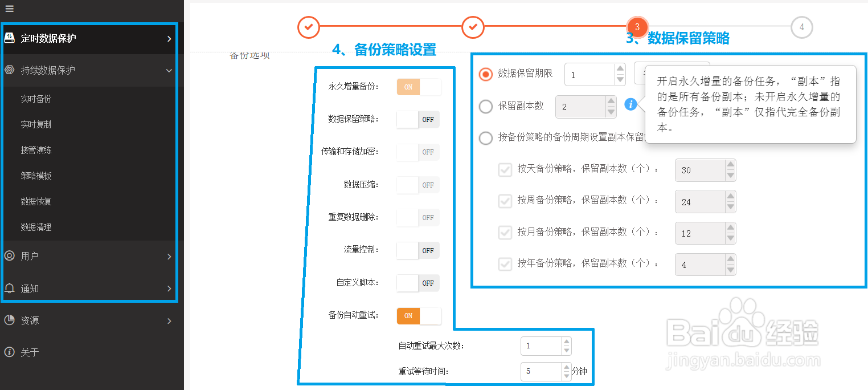Image resolution: width=868 pixels, height=390 pixels.
Task: Check 按月备份策略 checkbox
Action: (x=505, y=233)
